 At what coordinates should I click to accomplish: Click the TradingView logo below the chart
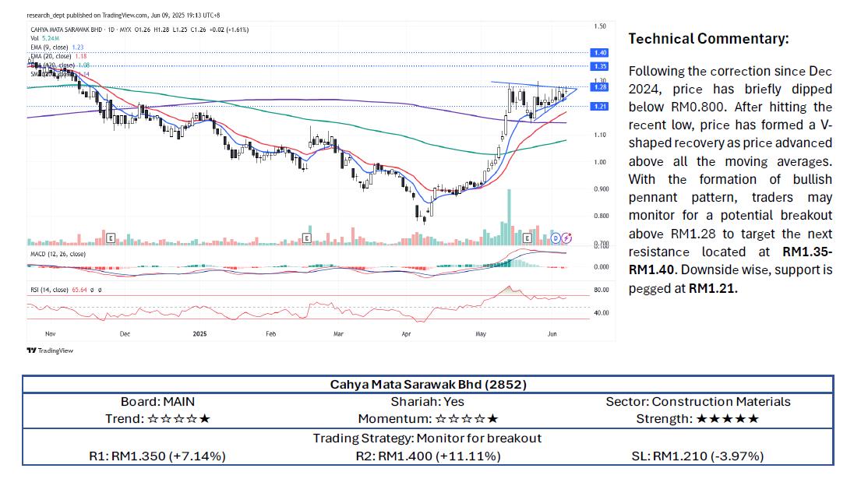pos(50,350)
